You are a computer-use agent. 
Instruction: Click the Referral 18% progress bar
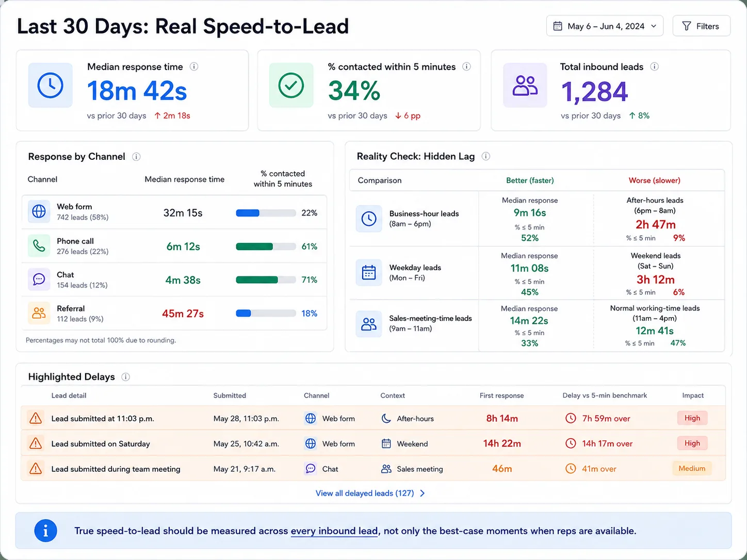tap(266, 313)
